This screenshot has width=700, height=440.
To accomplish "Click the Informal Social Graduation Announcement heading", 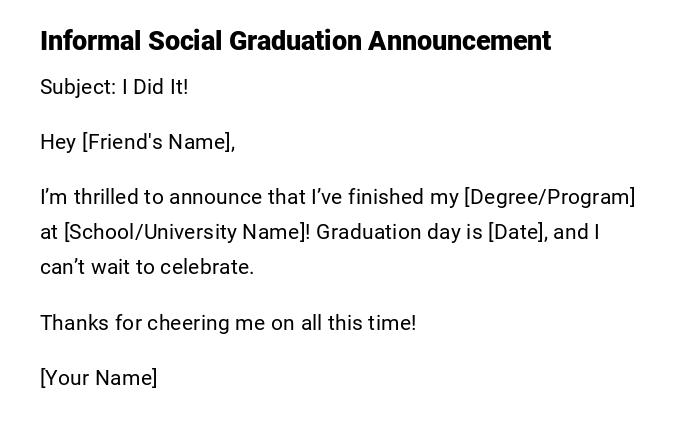I will point(295,41).
